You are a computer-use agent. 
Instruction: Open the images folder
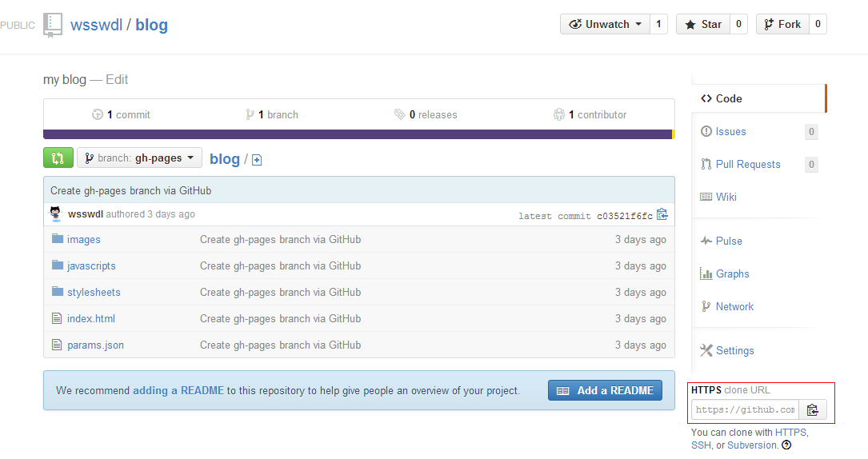coord(83,239)
